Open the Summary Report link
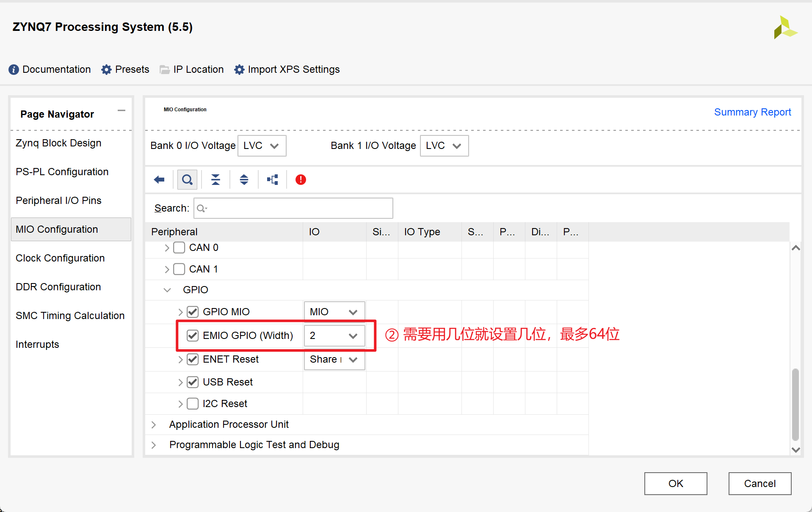Viewport: 812px width, 512px height. pyautogui.click(x=752, y=112)
